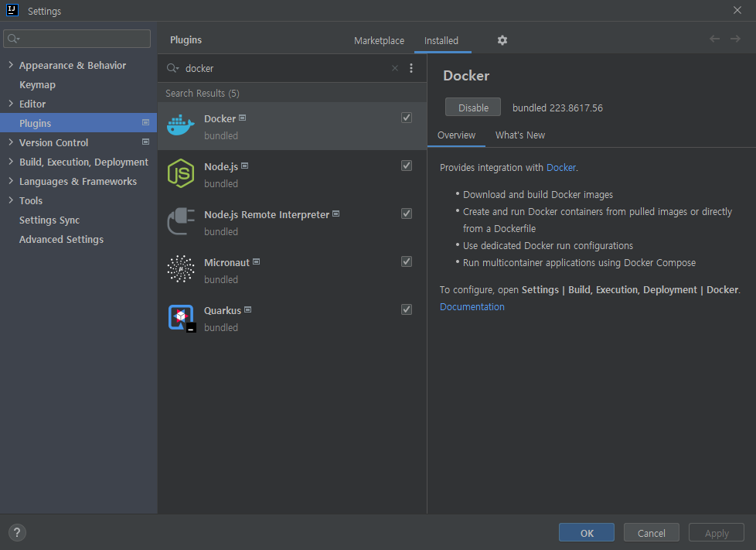The image size is (756, 550).
Task: Go forward with the right arrow
Action: [x=735, y=39]
